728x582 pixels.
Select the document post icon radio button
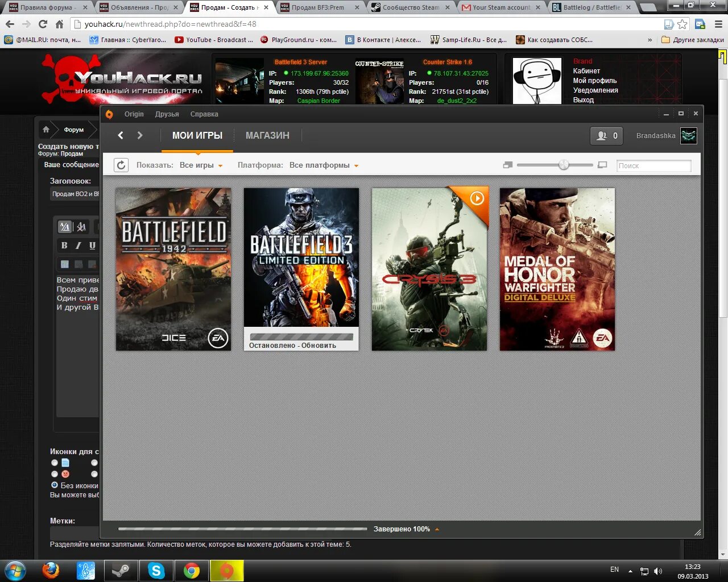(55, 463)
